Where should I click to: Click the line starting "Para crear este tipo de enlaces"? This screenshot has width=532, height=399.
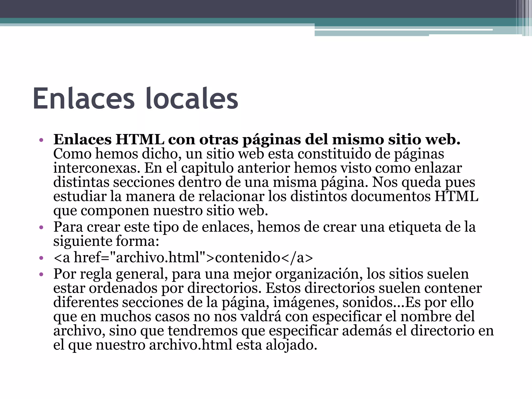(x=264, y=227)
